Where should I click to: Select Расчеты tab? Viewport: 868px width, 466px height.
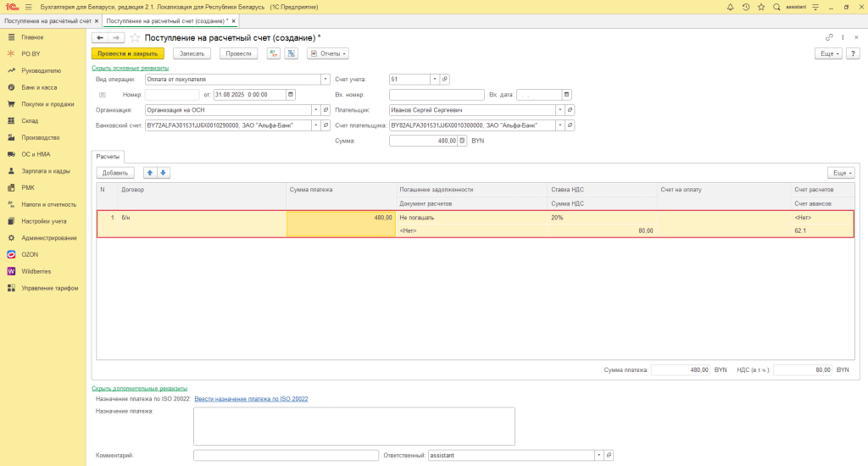108,157
